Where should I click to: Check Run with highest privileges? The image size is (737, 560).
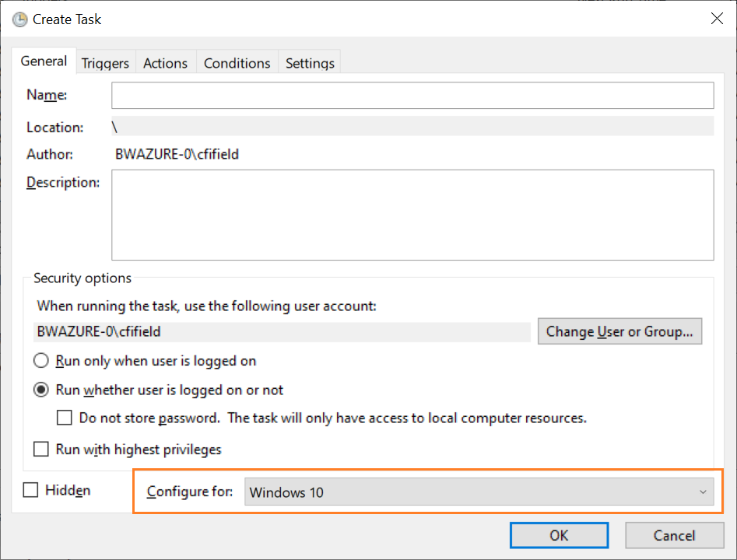[41, 449]
